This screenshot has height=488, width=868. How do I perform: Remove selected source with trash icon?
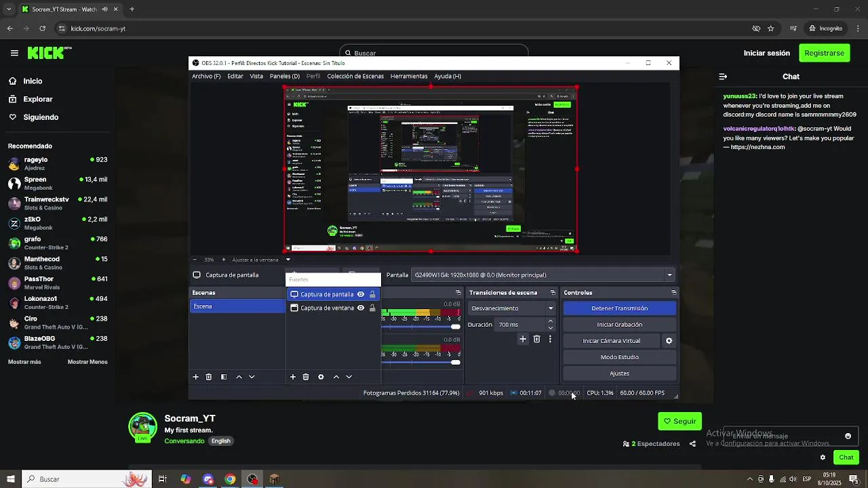pyautogui.click(x=306, y=377)
